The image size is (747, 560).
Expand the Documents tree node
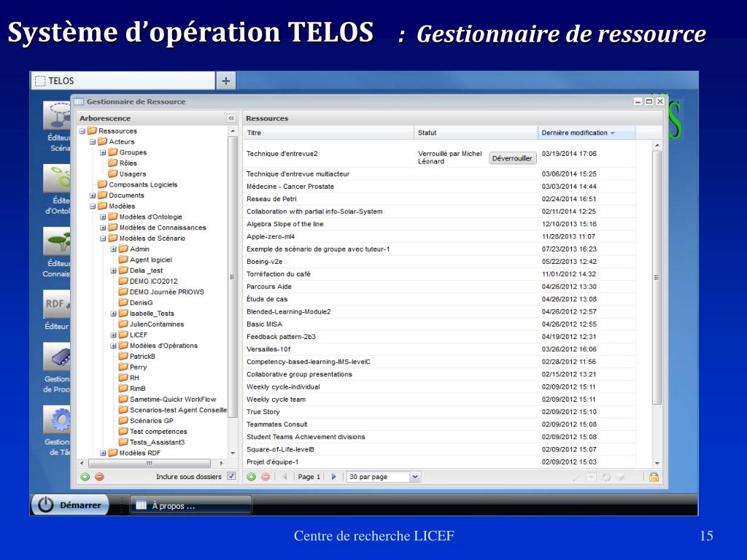pyautogui.click(x=93, y=195)
